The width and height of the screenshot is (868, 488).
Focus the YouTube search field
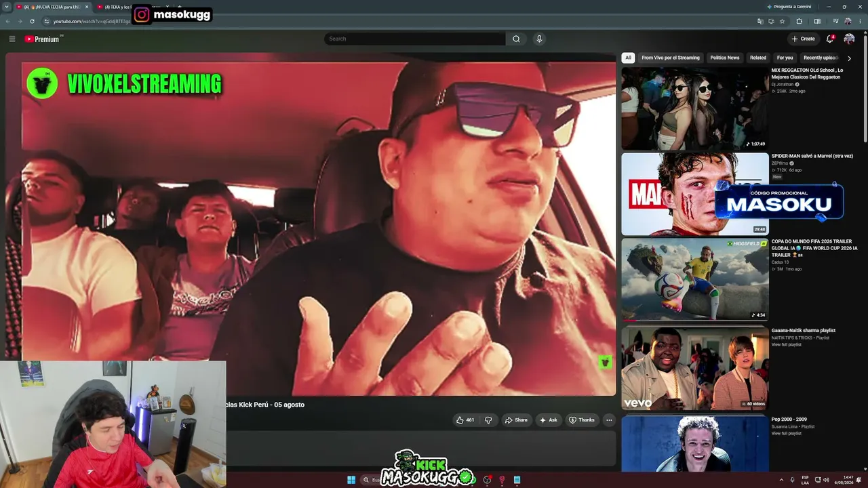coord(414,39)
